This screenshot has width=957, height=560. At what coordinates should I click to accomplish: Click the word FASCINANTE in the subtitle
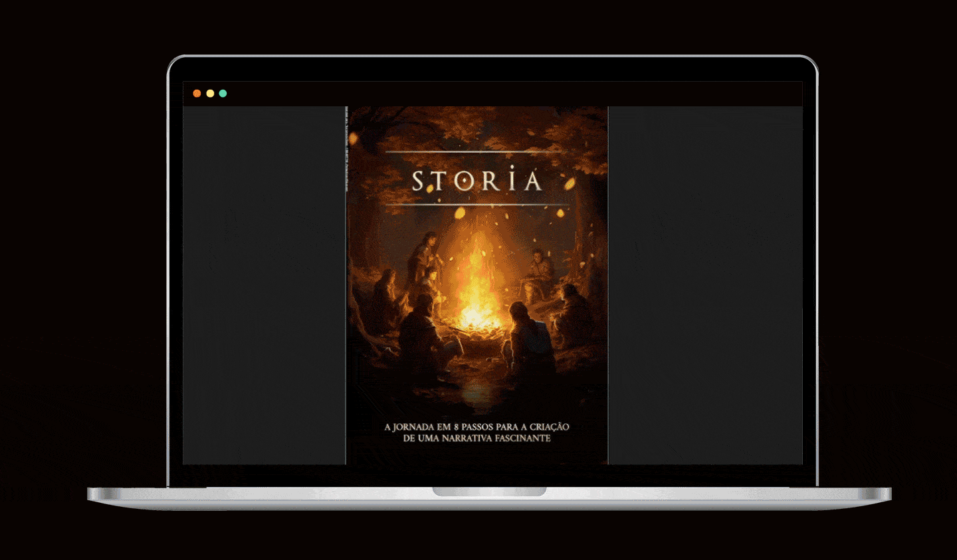click(x=522, y=438)
